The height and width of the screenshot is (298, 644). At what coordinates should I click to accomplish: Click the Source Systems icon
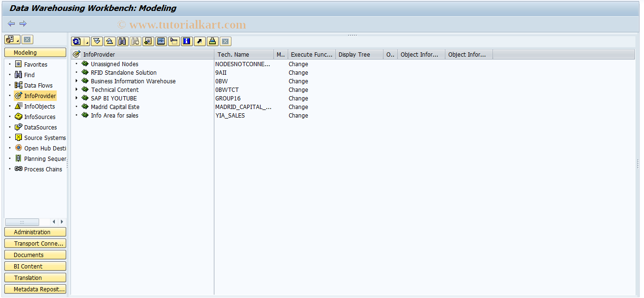coord(19,138)
